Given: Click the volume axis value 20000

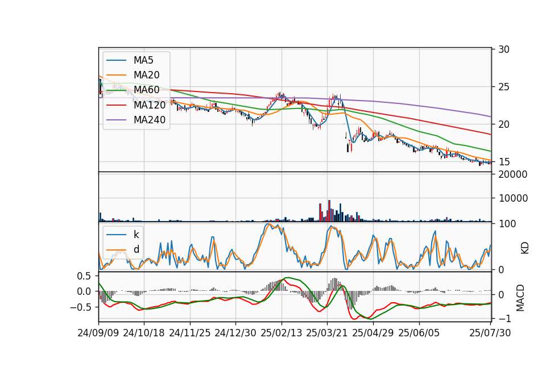Looking at the screenshot, I should click(x=513, y=174).
